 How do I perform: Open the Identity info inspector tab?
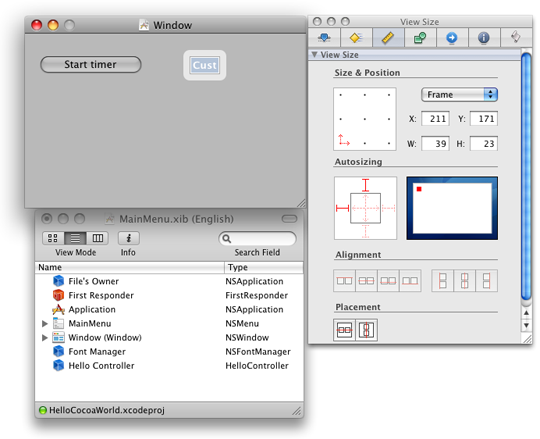pos(484,38)
